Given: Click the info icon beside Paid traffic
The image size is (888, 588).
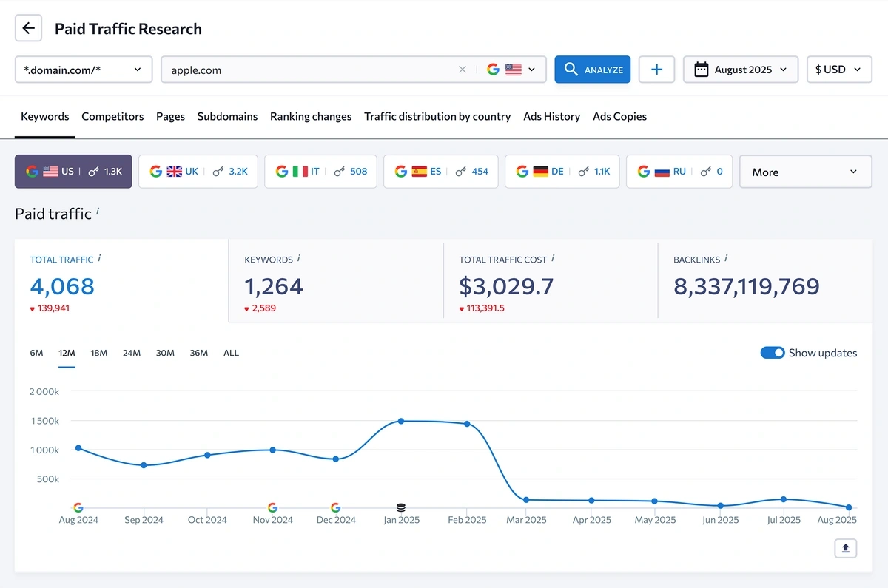Looking at the screenshot, I should (x=98, y=212).
